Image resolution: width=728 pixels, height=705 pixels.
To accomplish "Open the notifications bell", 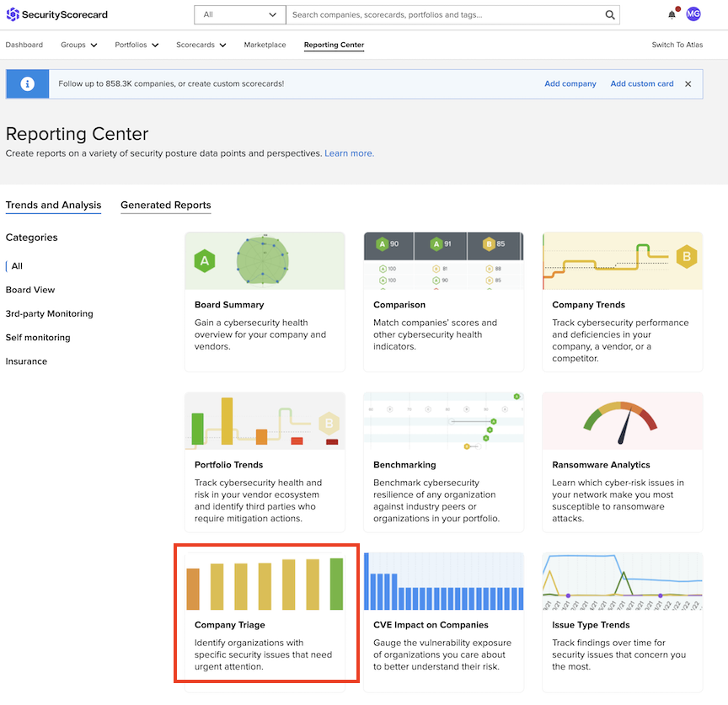I will [672, 14].
